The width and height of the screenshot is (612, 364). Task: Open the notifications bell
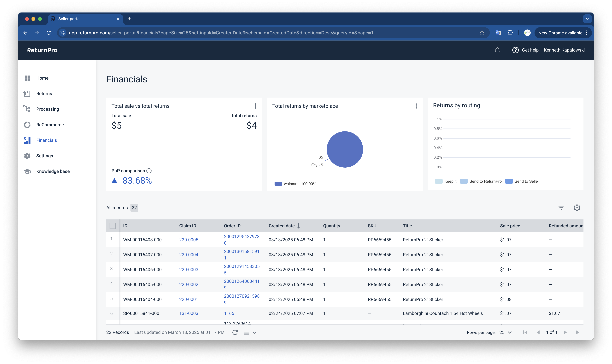coord(497,50)
